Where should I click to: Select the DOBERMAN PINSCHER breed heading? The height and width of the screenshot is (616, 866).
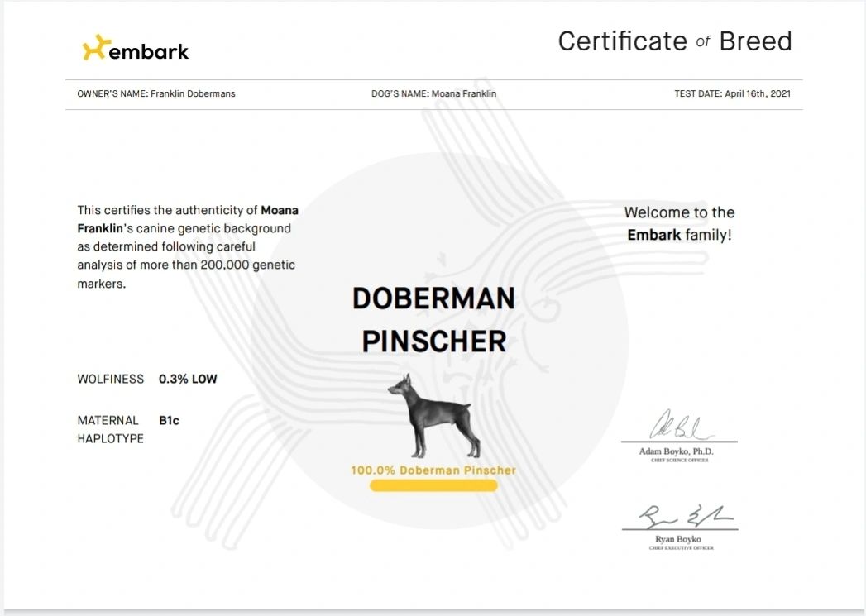433,320
